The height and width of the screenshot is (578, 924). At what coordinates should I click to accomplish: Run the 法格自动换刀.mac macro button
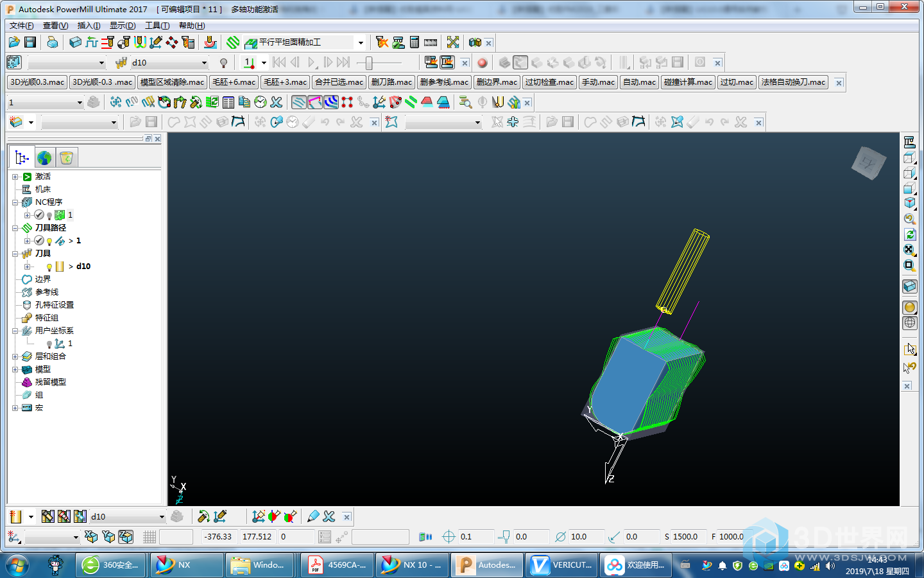[793, 82]
